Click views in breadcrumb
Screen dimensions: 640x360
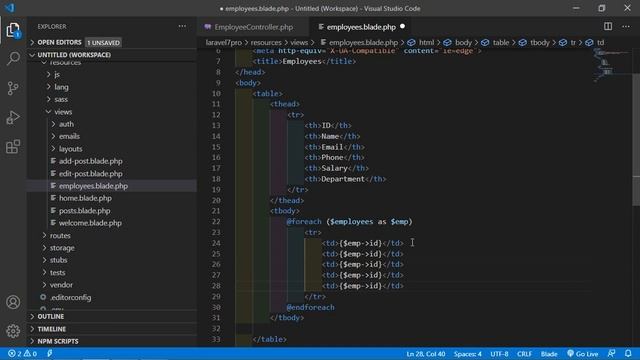click(x=299, y=42)
